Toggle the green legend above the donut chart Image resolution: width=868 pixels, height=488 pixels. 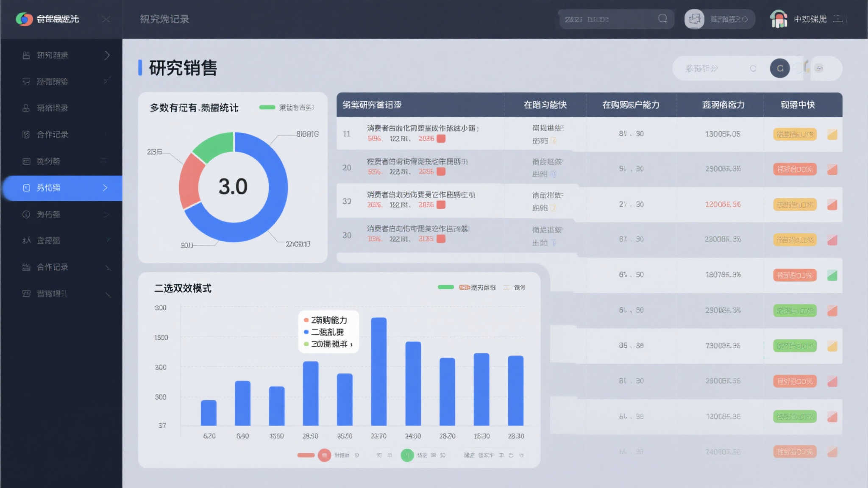point(267,108)
